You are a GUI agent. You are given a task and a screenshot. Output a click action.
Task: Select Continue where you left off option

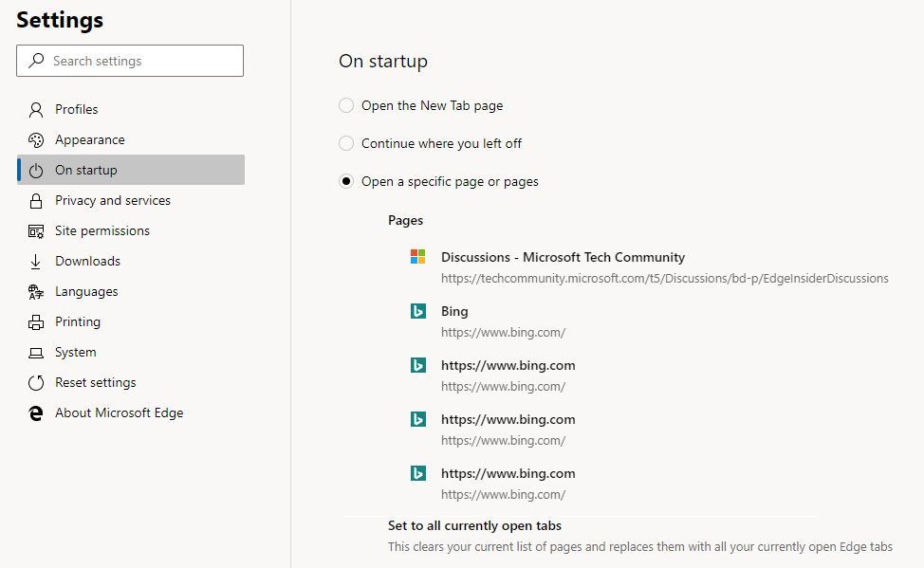click(346, 143)
